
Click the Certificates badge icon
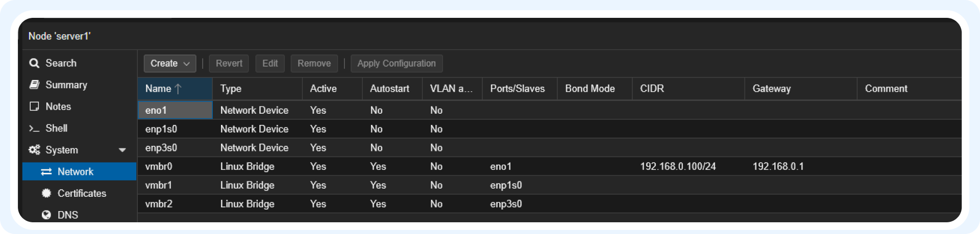coord(46,193)
